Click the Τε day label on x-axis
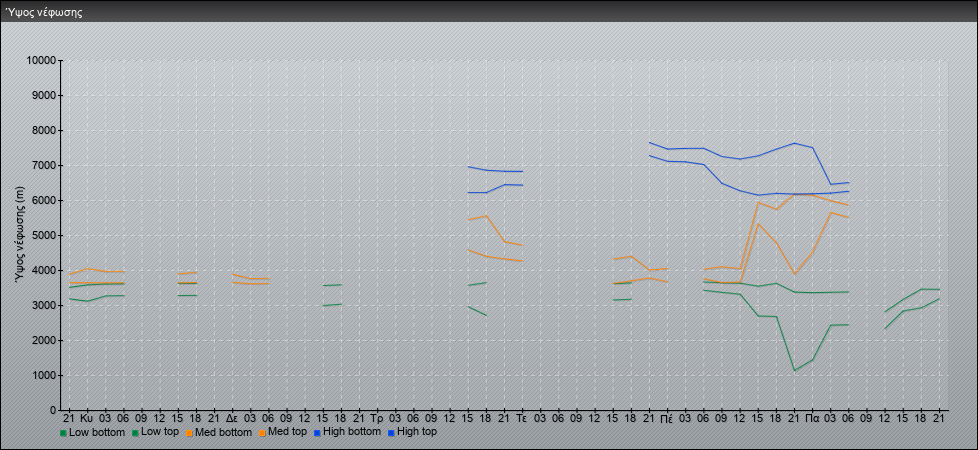 522,418
